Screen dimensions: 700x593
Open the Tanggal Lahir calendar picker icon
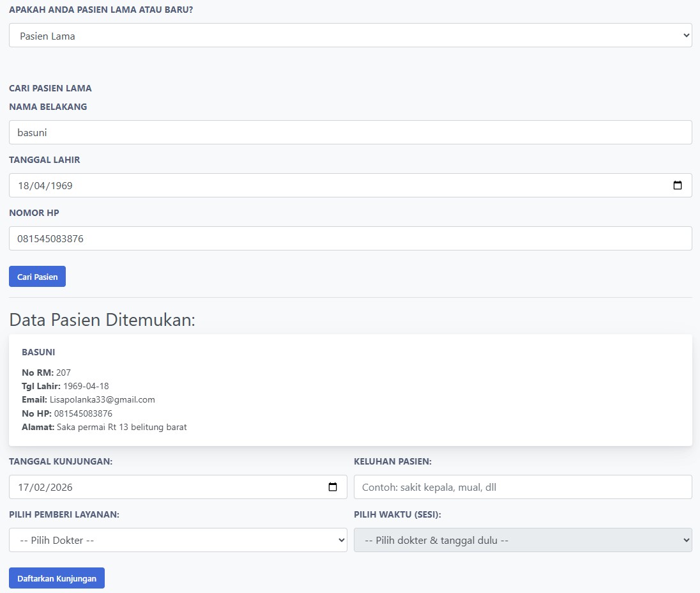tap(678, 185)
